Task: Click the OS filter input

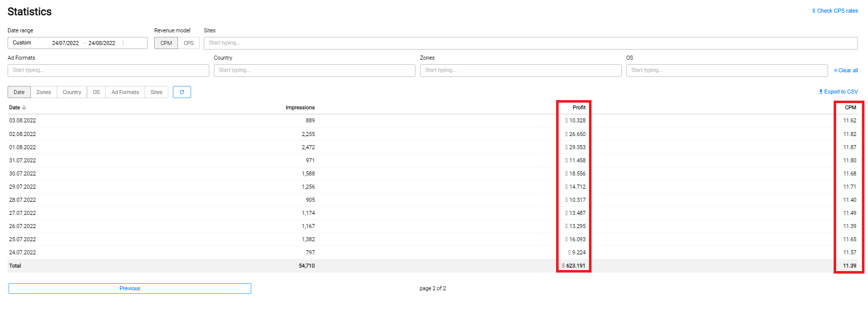Action: (x=726, y=70)
